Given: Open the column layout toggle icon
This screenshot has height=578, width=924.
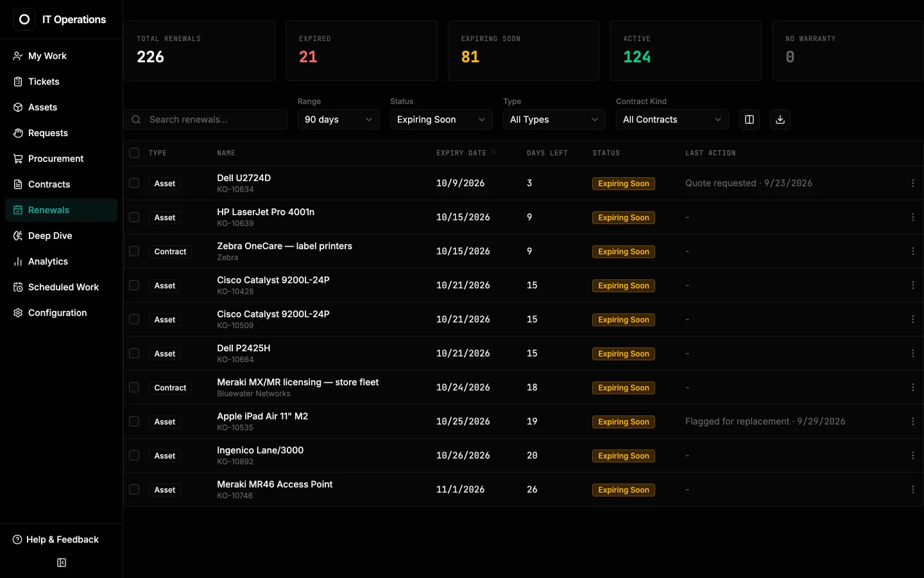Looking at the screenshot, I should tap(749, 119).
